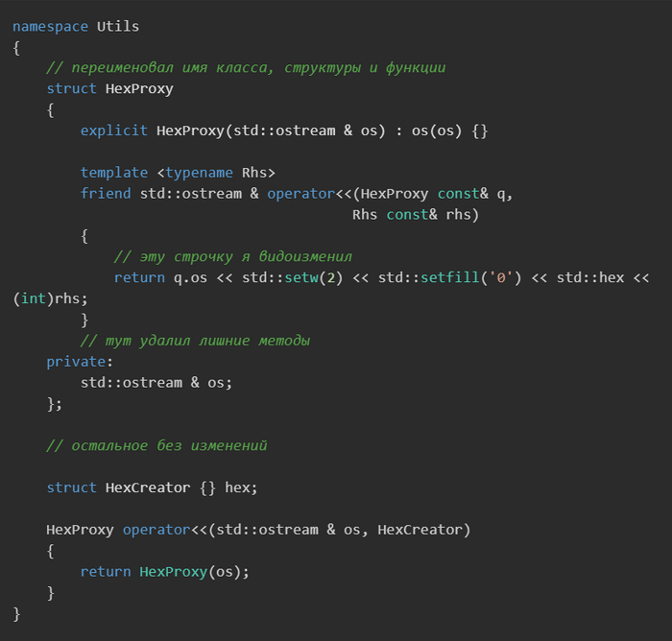Click 'q.os' in the return statement
This screenshot has width=672, height=641.
pyautogui.click(x=190, y=278)
